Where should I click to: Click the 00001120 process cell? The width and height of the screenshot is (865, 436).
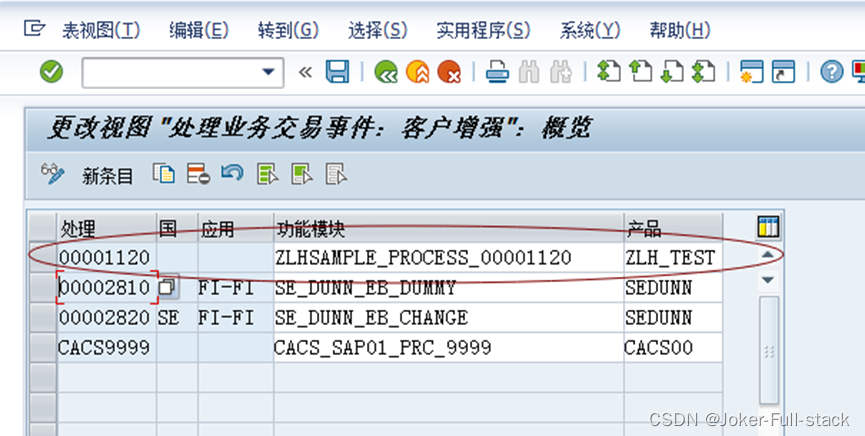(x=107, y=258)
